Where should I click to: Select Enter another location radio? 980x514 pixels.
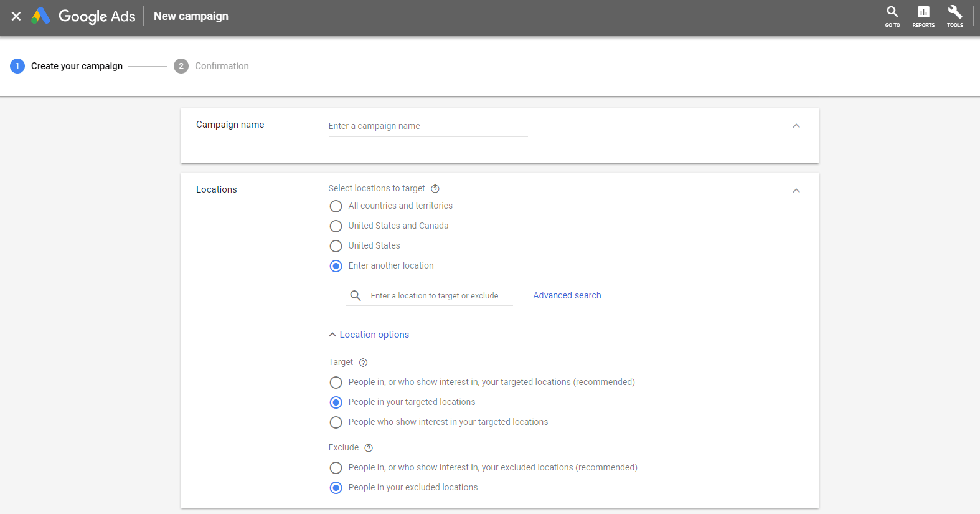pos(336,266)
